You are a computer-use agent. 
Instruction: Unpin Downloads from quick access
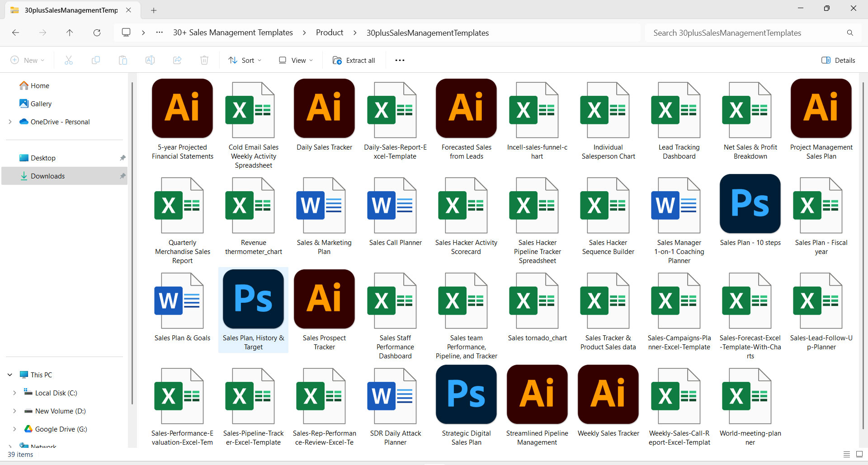click(123, 176)
